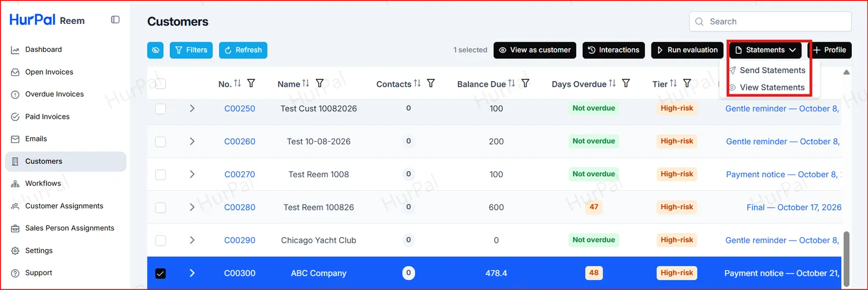Focus the Search field
Image resolution: width=868 pixels, height=290 pixels.
[770, 22]
